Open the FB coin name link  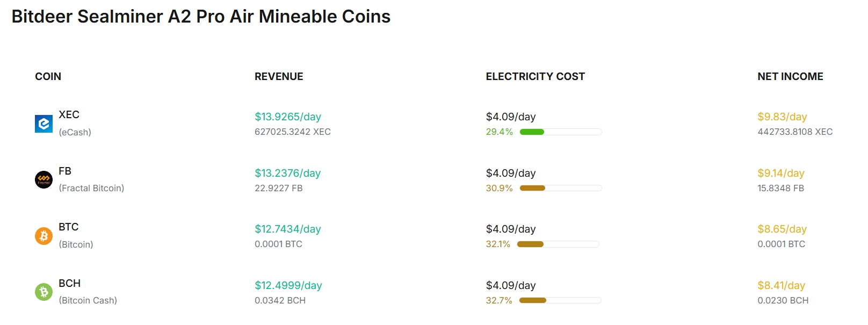(x=65, y=171)
